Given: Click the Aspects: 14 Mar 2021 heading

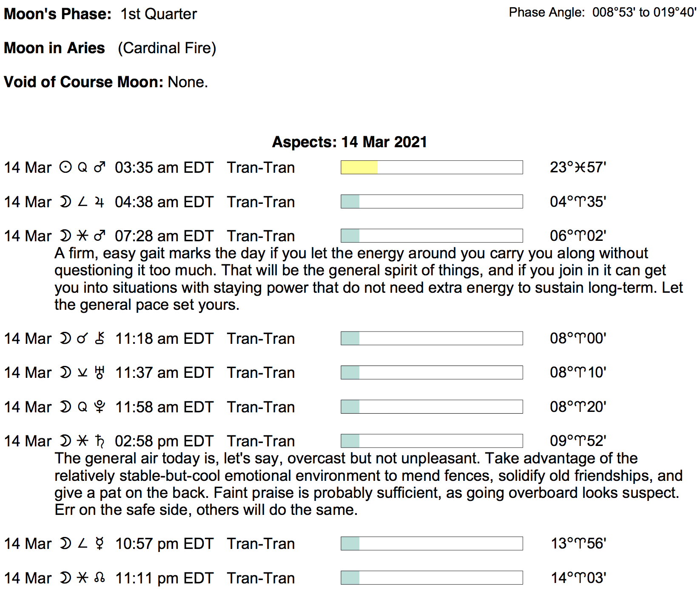Looking at the screenshot, I should click(x=349, y=142).
